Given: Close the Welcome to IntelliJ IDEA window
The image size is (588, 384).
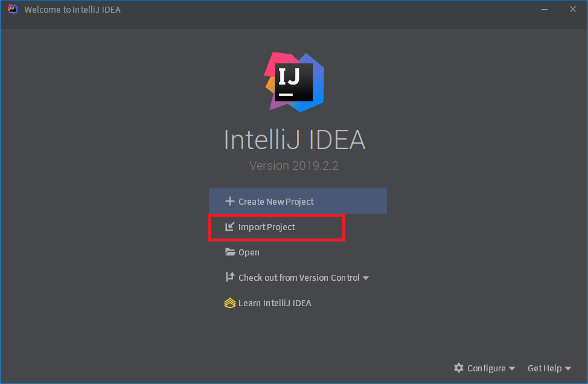Looking at the screenshot, I should (x=572, y=9).
